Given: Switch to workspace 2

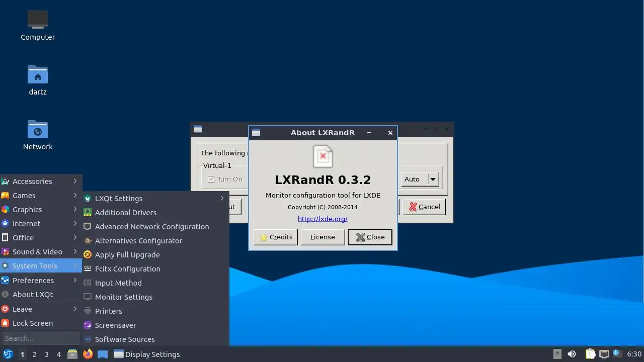Looking at the screenshot, I should [34, 354].
